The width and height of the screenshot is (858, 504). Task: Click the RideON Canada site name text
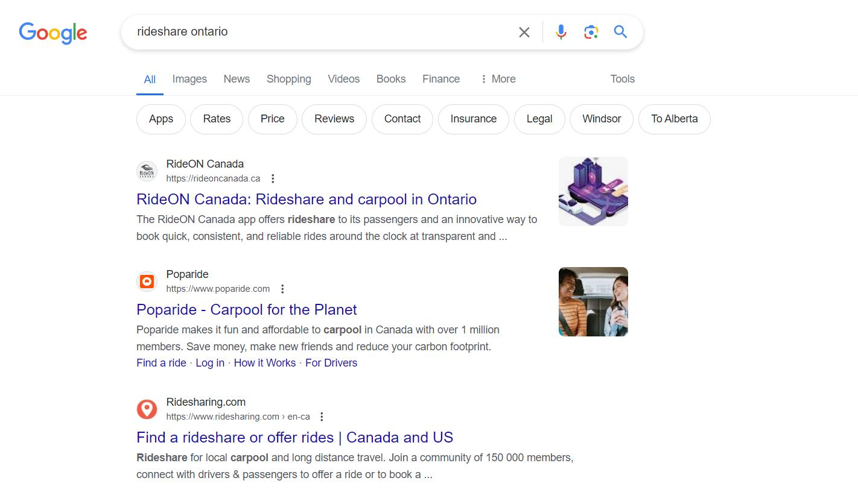pyautogui.click(x=205, y=164)
